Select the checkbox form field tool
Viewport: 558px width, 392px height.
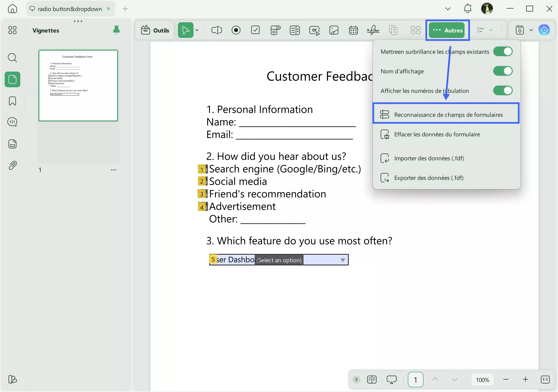(255, 30)
